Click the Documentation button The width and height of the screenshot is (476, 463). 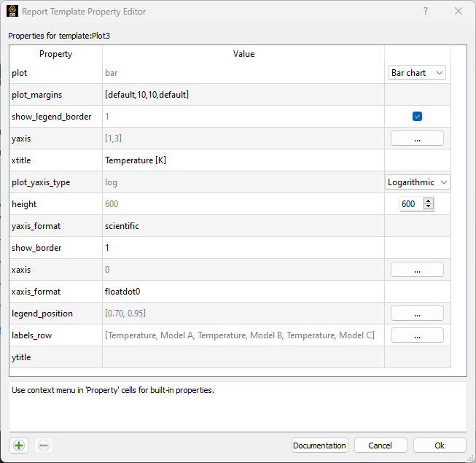(320, 446)
